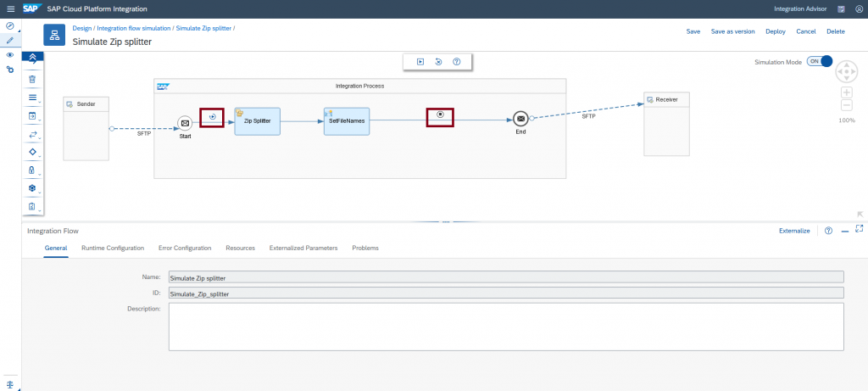Minimize the properties panel
Viewport: 868px width, 391px height.
[x=845, y=232]
